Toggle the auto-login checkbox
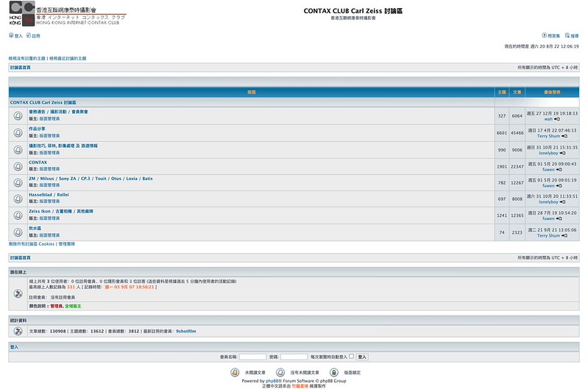Viewport: 588px width, 389px height. [x=351, y=357]
